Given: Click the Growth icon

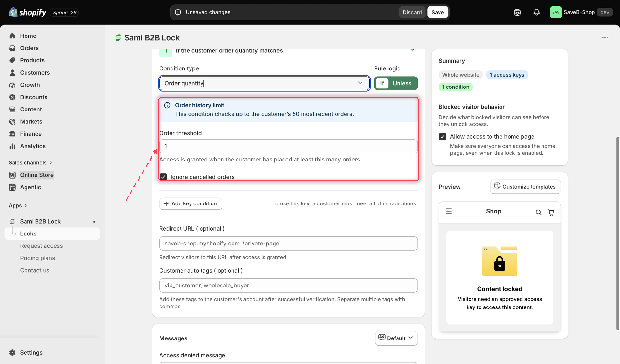Looking at the screenshot, I should click(12, 85).
